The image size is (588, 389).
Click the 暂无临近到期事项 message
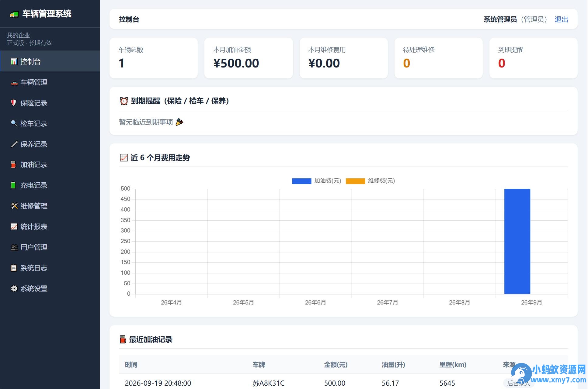[x=151, y=122]
